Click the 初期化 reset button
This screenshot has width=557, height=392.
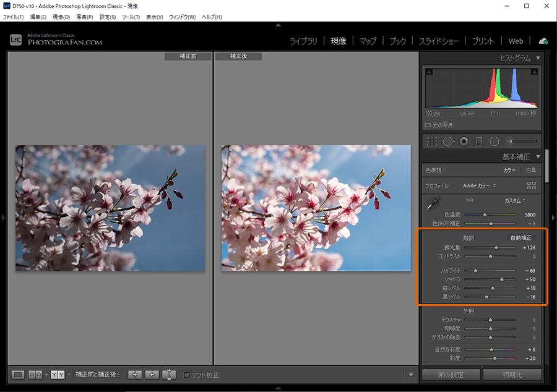point(512,375)
